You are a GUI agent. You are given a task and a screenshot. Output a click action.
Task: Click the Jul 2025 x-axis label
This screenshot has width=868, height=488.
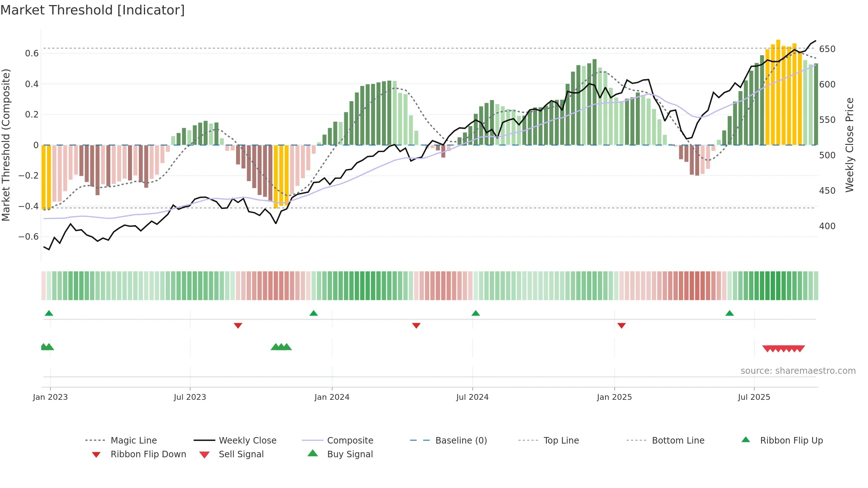[754, 397]
